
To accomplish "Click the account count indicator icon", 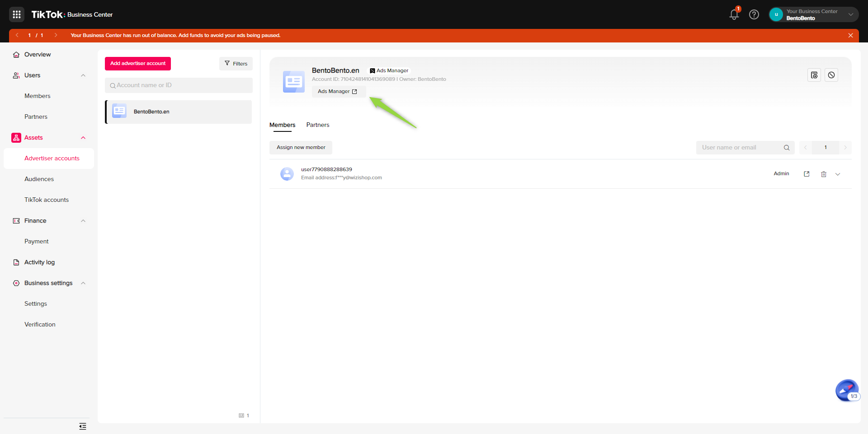I will pos(241,415).
